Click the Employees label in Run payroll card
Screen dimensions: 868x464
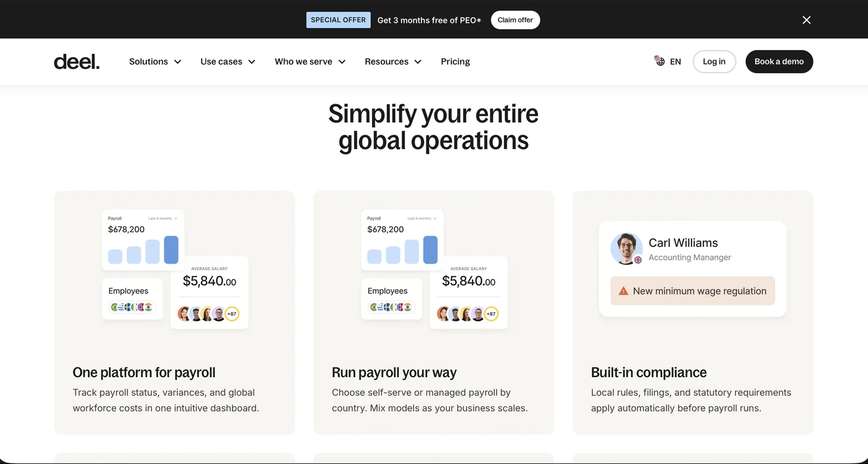(x=387, y=291)
